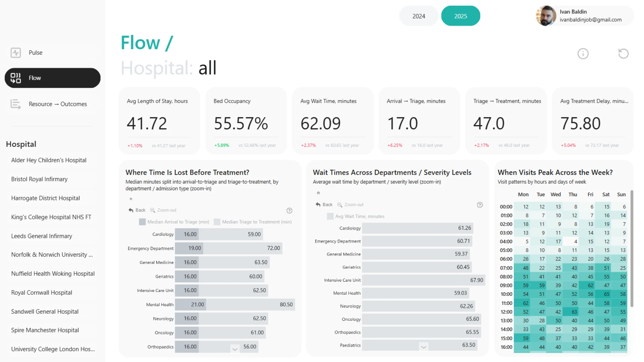Switch to the 2024 year tab

pos(419,16)
